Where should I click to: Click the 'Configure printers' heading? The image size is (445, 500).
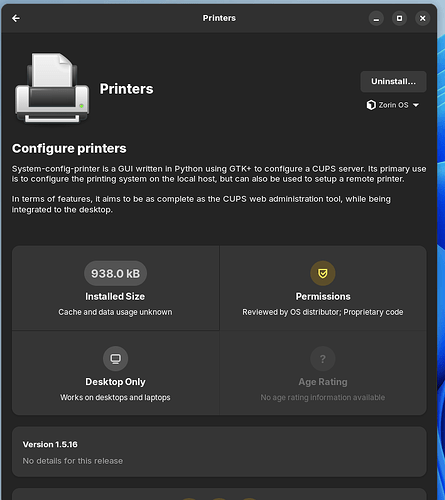pos(69,149)
